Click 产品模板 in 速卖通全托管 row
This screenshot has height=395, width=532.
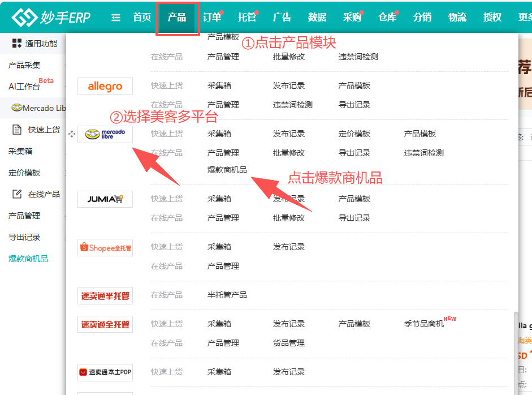pyautogui.click(x=354, y=324)
